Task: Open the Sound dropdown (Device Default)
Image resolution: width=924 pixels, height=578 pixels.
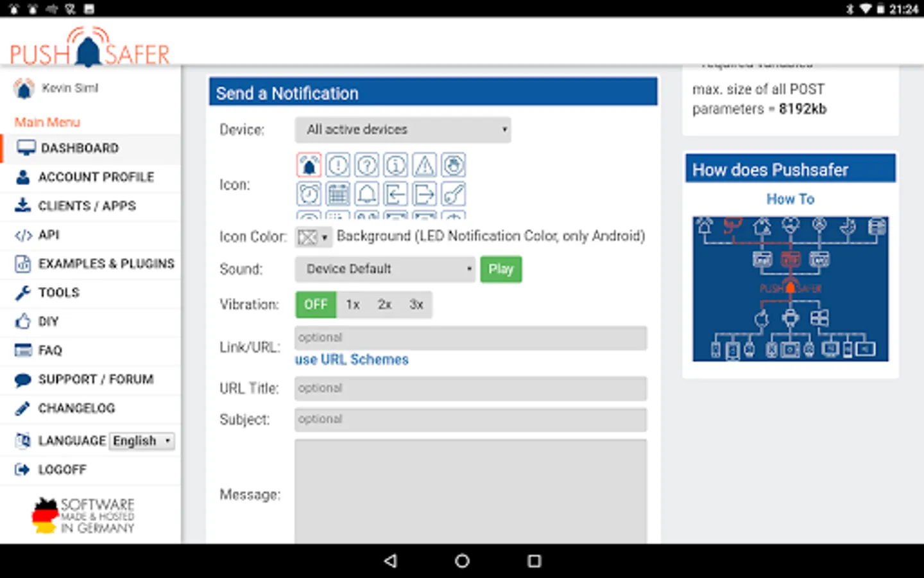Action: click(385, 269)
